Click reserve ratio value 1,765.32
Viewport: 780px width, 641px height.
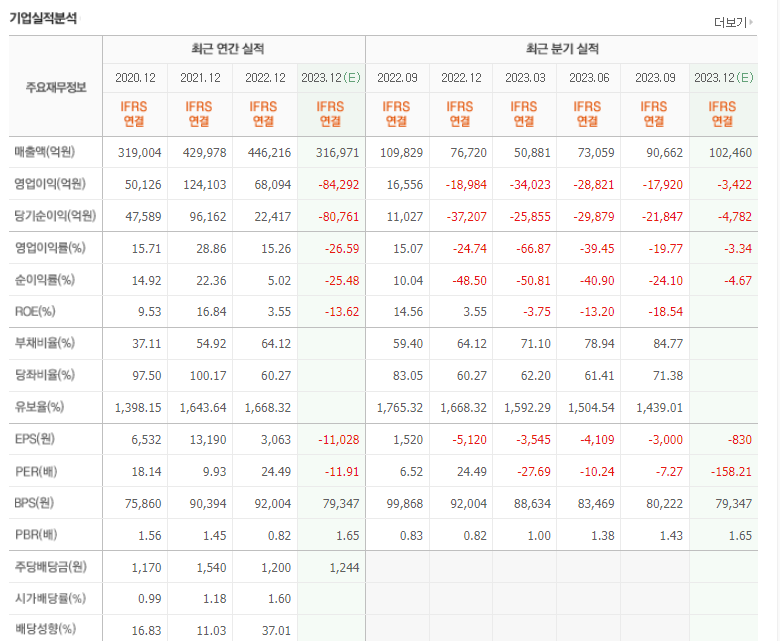tap(400, 408)
